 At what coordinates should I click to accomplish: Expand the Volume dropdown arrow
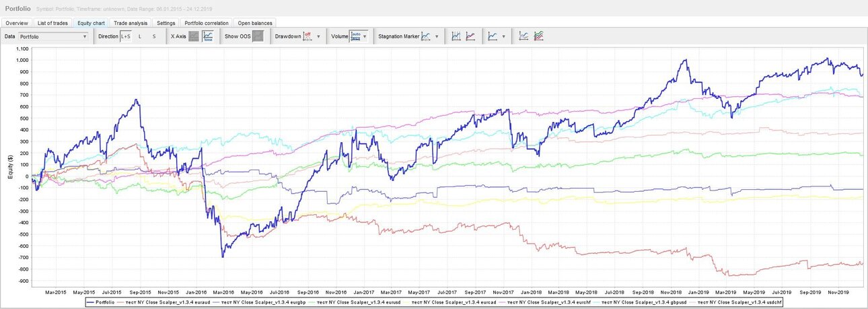click(365, 36)
